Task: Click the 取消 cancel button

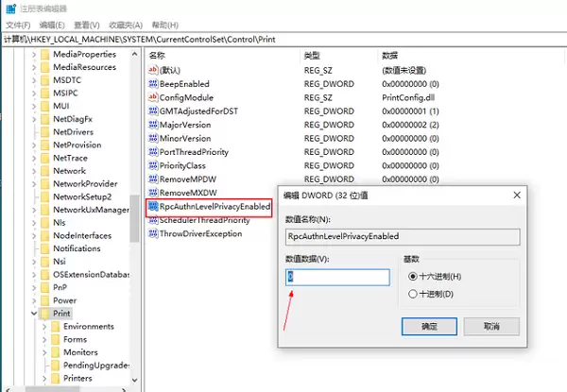Action: [491, 326]
